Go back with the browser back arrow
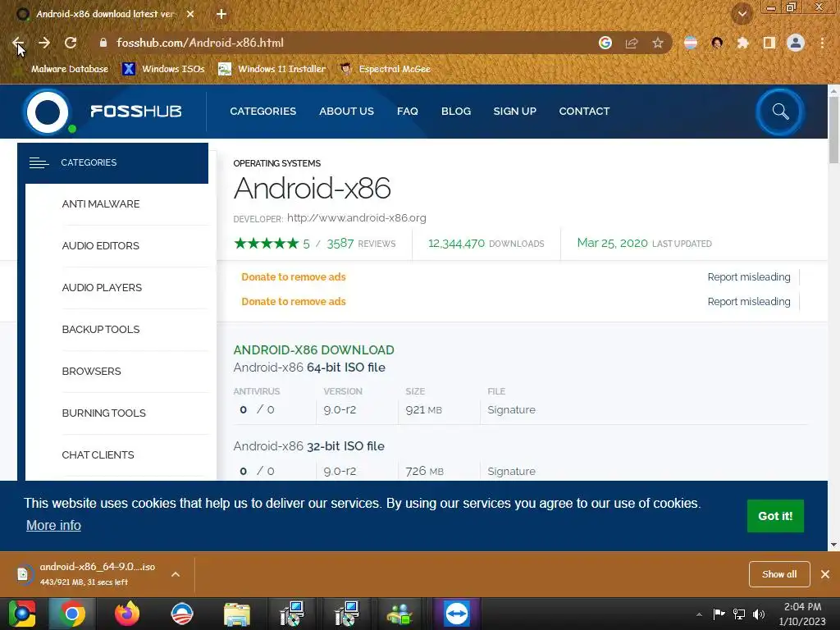Screen dimensions: 840x630 [18, 43]
